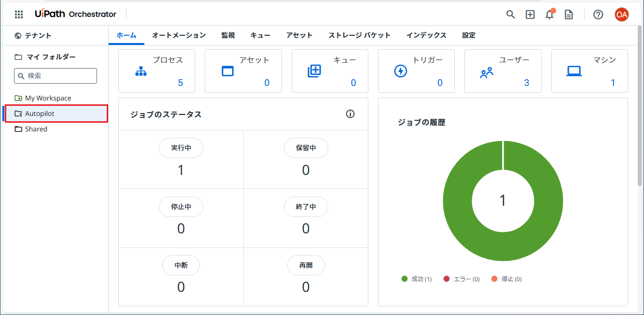Screen dimensions: 644x315
Task: Click the info icon on ジョブのステータス
Action: point(350,114)
